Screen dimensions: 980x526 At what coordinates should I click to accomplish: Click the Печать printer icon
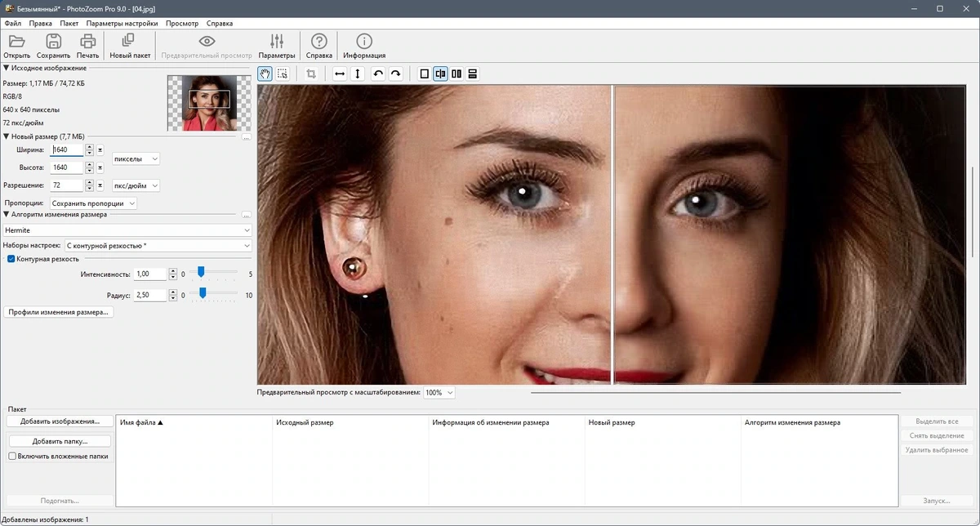pos(87,41)
